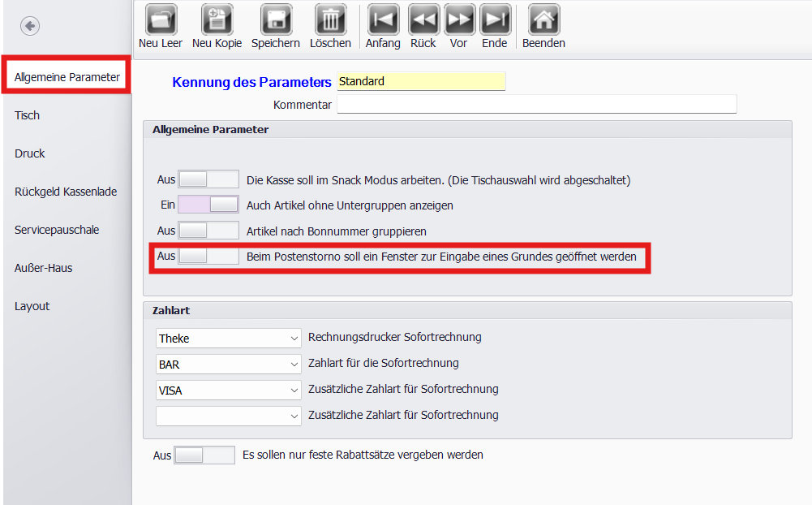
Task: Focus the Kommentar input field
Action: [x=536, y=104]
